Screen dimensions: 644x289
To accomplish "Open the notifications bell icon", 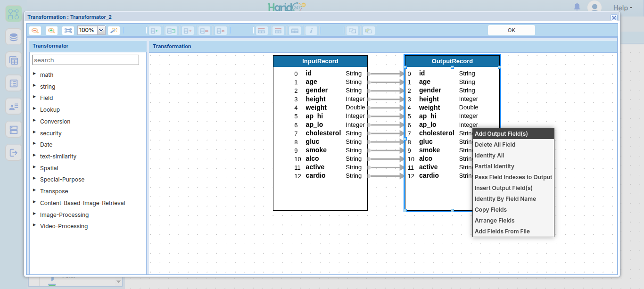I will click(x=577, y=7).
